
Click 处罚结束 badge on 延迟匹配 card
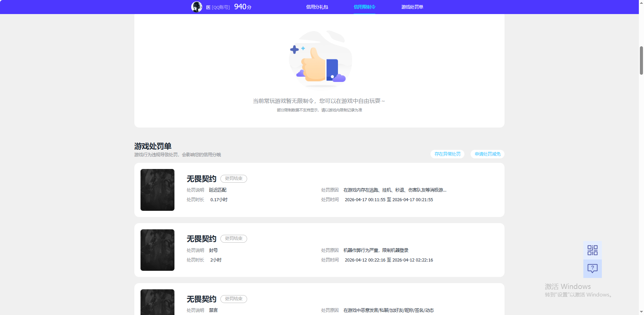[234, 179]
